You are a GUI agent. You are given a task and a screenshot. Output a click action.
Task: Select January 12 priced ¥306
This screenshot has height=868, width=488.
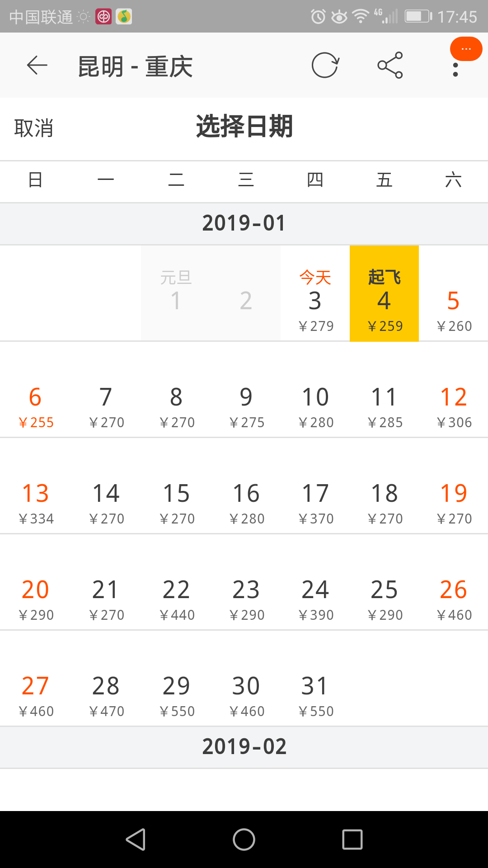(x=454, y=390)
